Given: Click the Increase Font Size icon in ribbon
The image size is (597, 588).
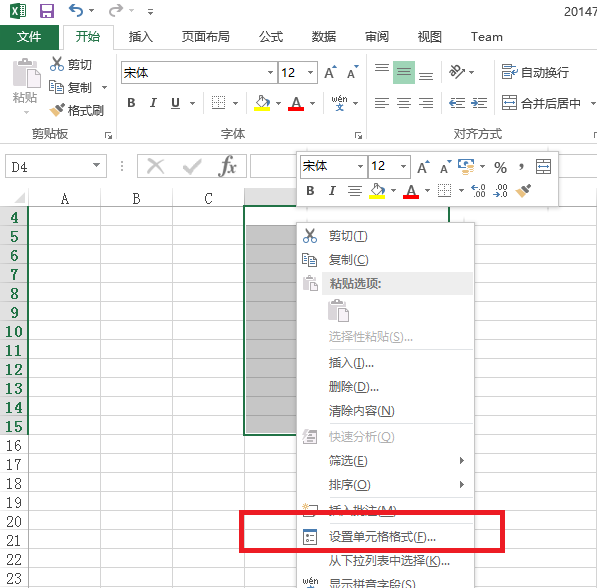Looking at the screenshot, I should [x=330, y=72].
